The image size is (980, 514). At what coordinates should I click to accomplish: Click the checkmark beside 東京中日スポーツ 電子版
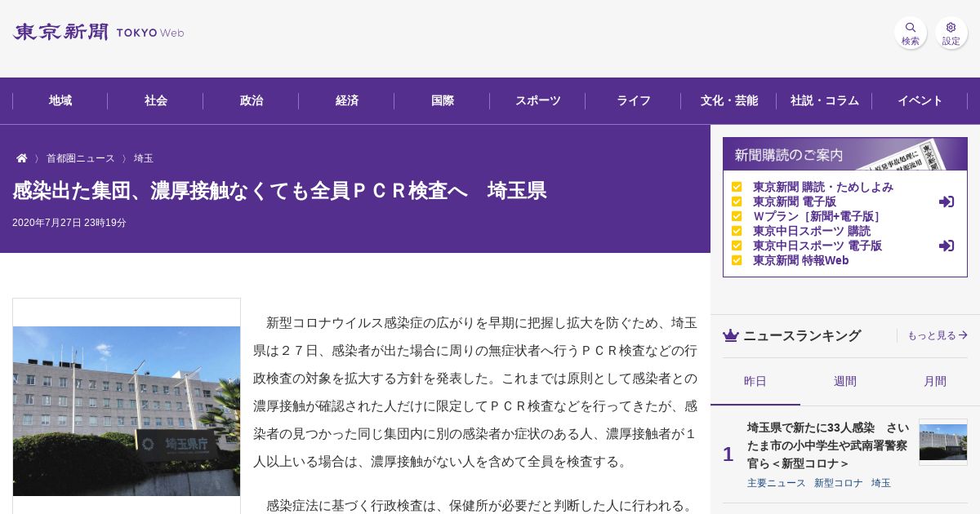737,246
